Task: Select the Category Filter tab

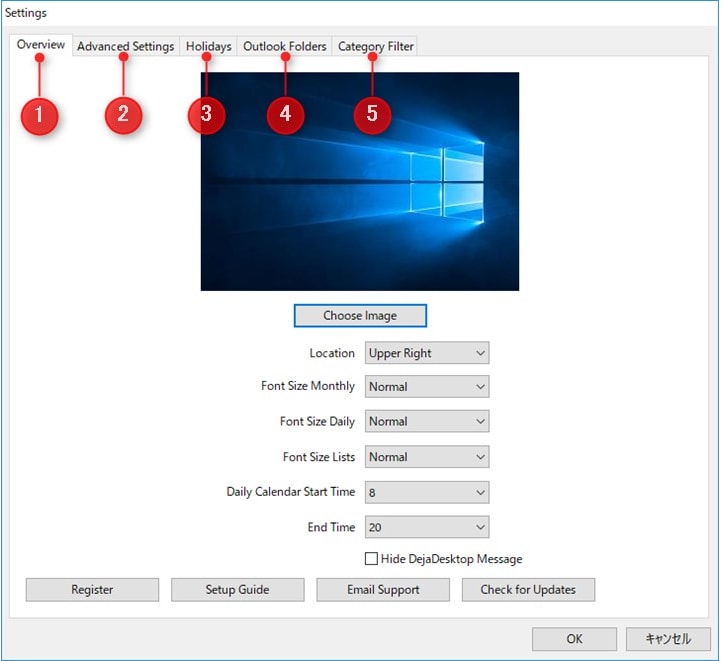Action: pos(375,46)
